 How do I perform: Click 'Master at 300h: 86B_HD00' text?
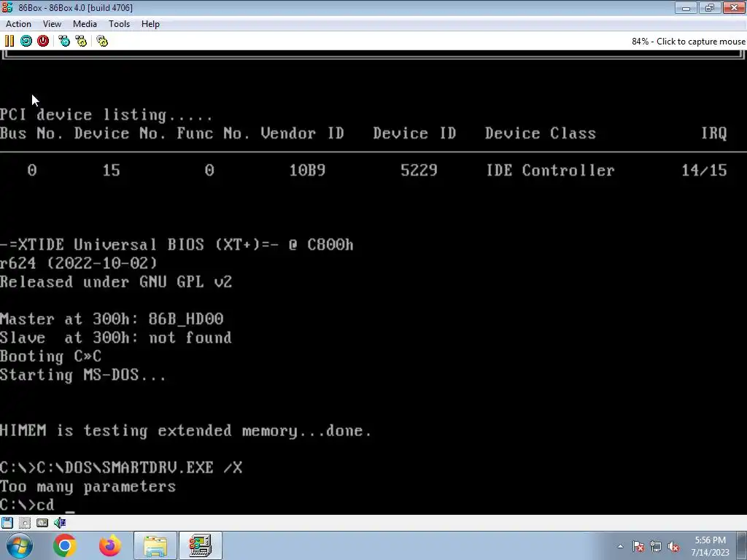[112, 319]
